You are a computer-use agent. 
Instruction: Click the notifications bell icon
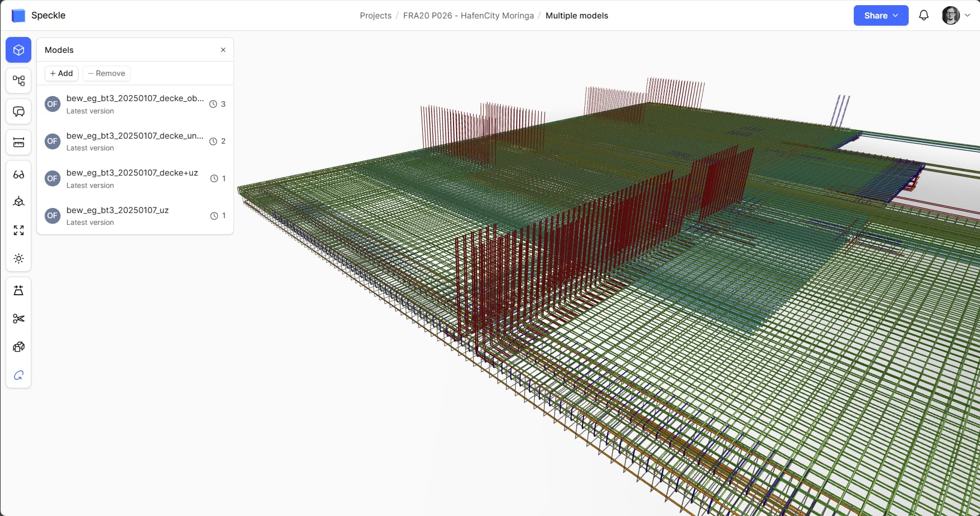click(x=924, y=15)
